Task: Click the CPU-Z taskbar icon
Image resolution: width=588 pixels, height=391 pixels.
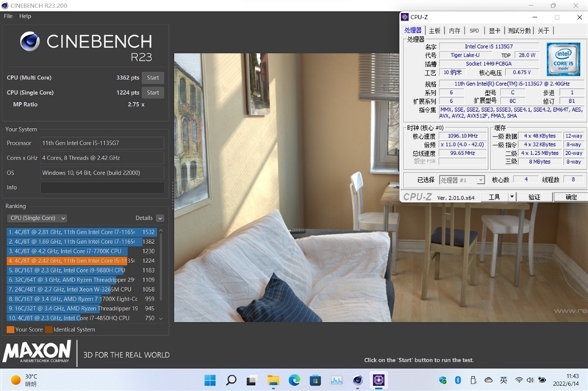Action: coord(379,380)
